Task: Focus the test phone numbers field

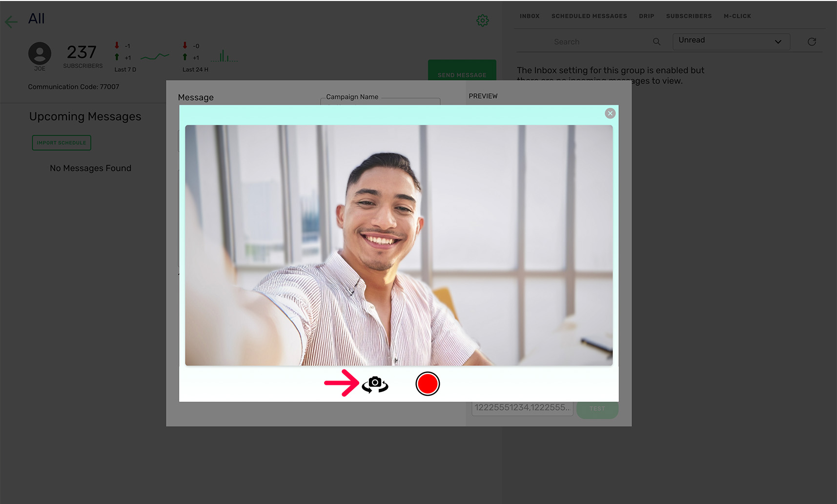Action: (x=522, y=408)
